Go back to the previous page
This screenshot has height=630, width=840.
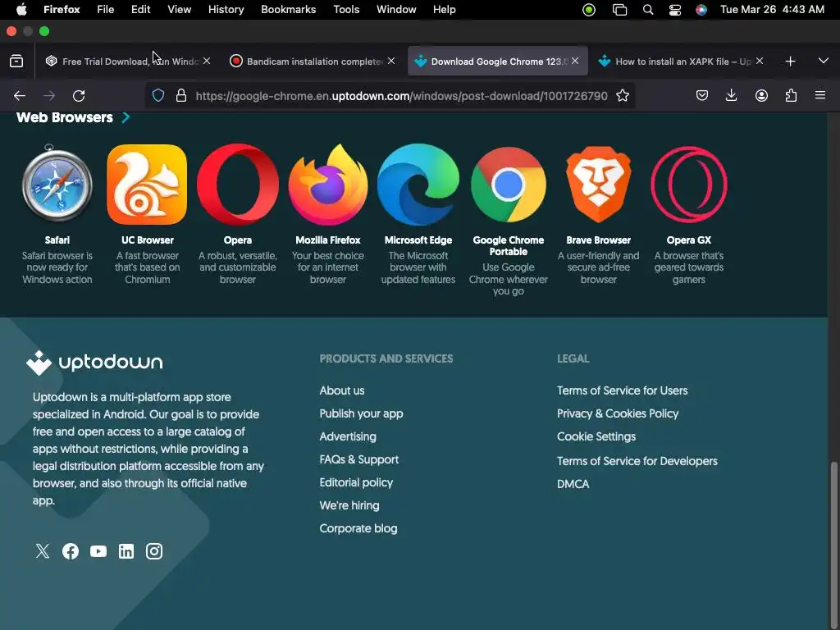(20, 96)
